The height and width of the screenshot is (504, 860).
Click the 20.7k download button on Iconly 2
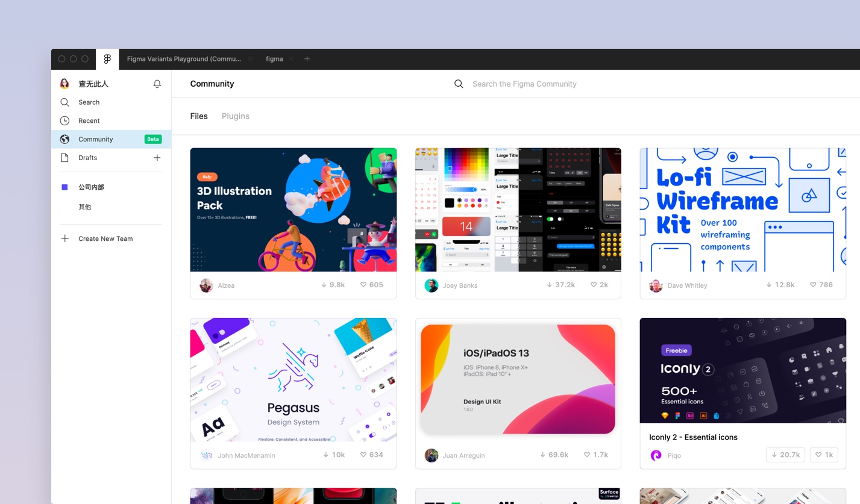click(786, 455)
